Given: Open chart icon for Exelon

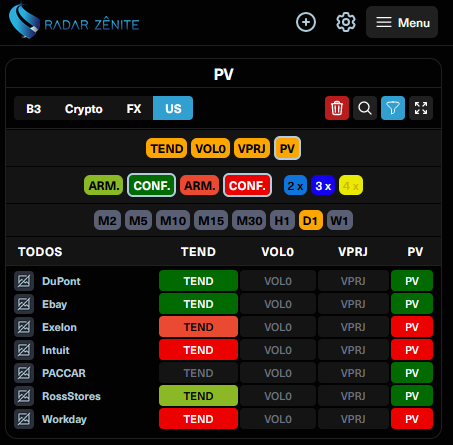Looking at the screenshot, I should pos(24,327).
